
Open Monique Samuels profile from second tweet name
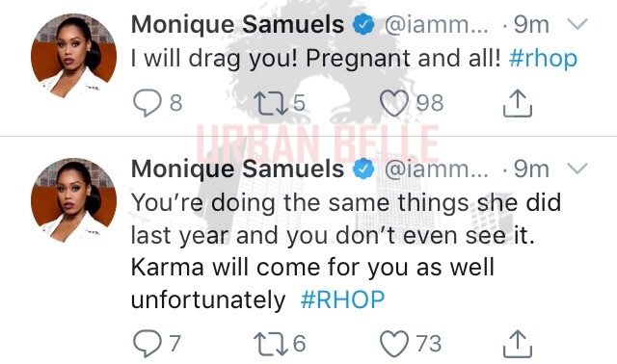click(238, 169)
